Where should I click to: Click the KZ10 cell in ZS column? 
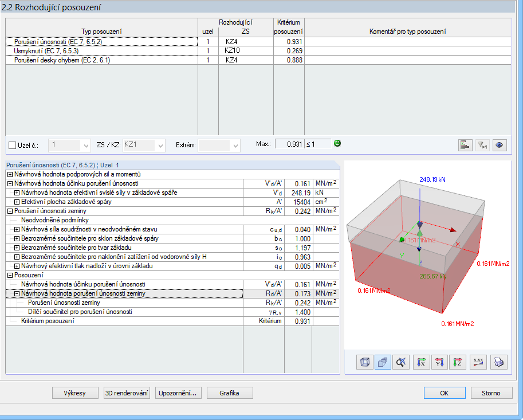click(x=246, y=50)
